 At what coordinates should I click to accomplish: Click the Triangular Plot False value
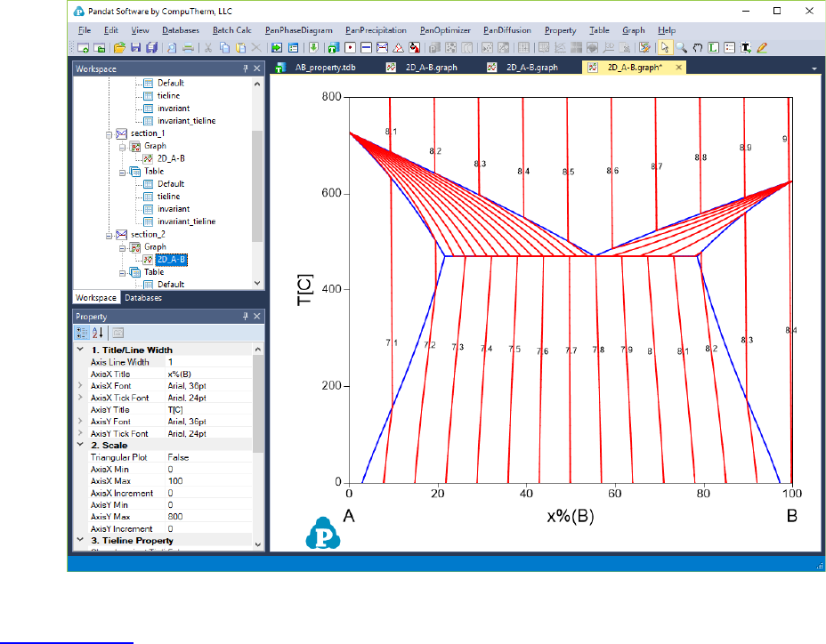point(208,457)
